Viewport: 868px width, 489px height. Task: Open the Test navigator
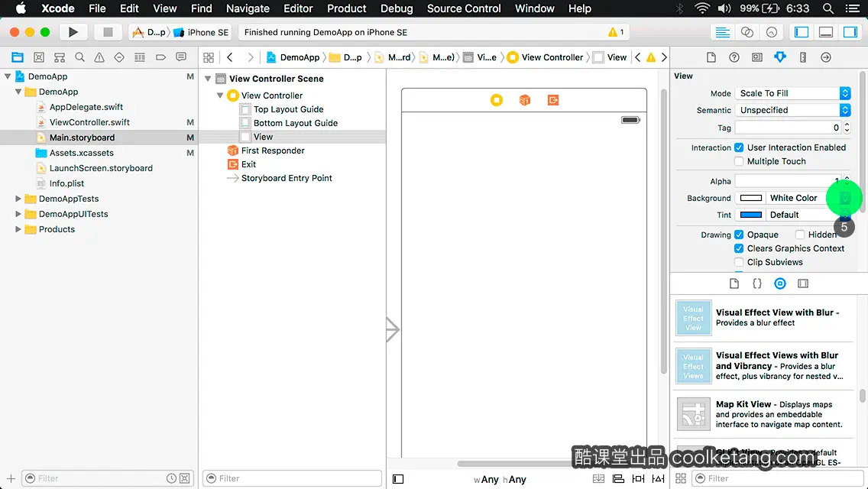click(119, 57)
